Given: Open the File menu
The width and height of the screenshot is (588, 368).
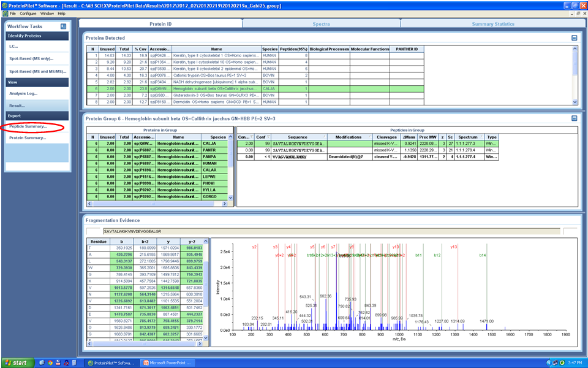Looking at the screenshot, I should (x=13, y=13).
